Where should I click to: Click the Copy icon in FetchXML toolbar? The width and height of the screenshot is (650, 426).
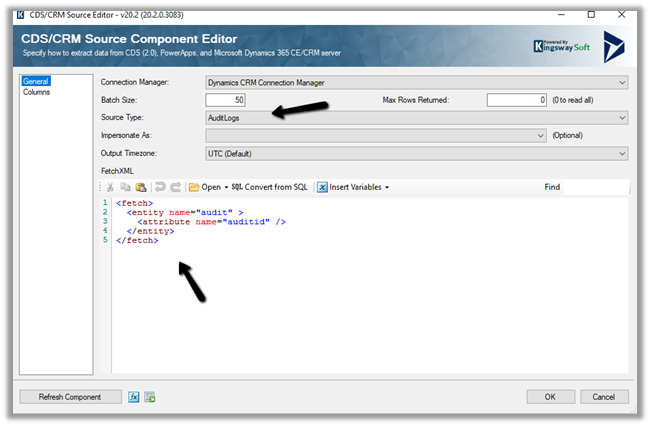[125, 187]
